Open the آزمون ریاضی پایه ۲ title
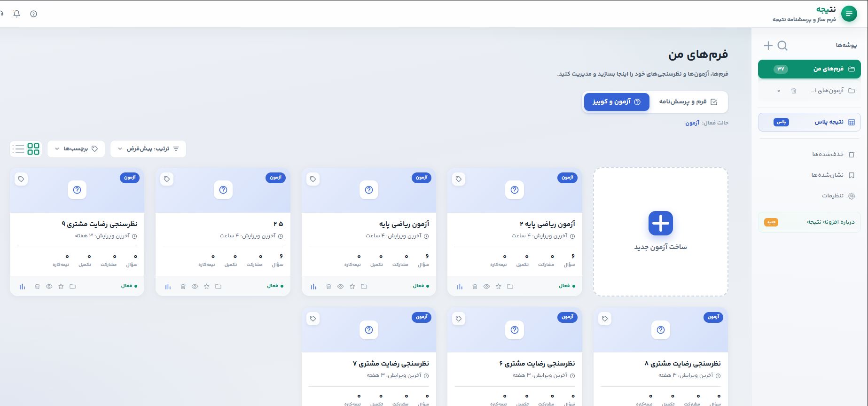This screenshot has height=406, width=868. click(x=547, y=224)
